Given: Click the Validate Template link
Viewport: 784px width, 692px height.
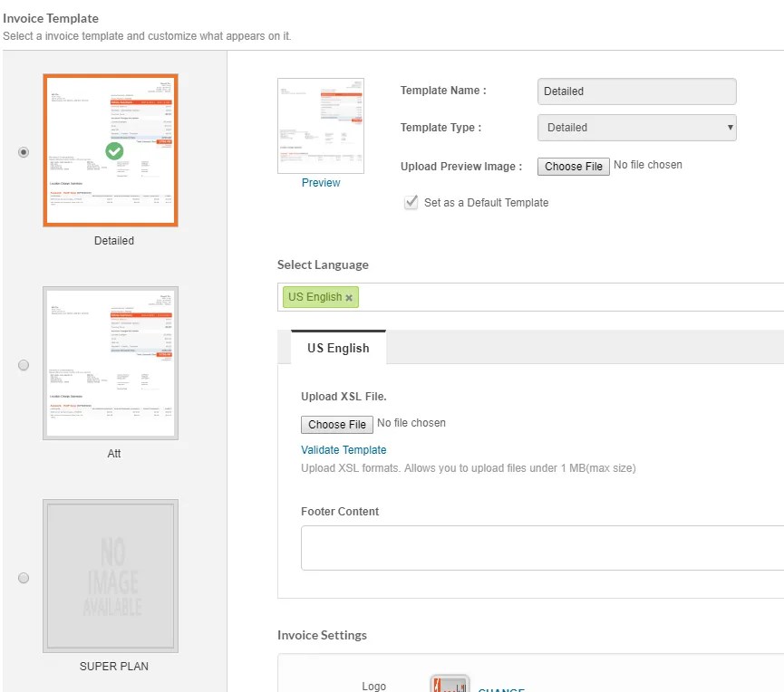Looking at the screenshot, I should pos(344,449).
